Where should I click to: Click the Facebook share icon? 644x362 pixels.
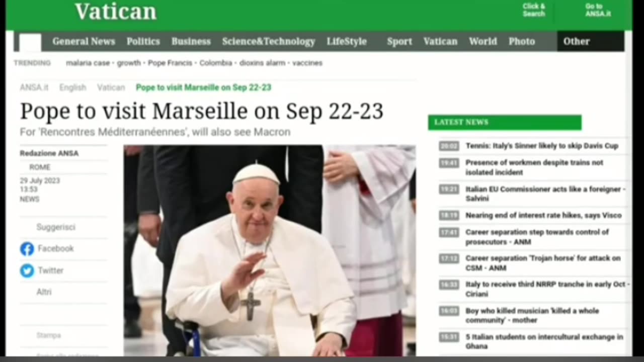[27, 248]
